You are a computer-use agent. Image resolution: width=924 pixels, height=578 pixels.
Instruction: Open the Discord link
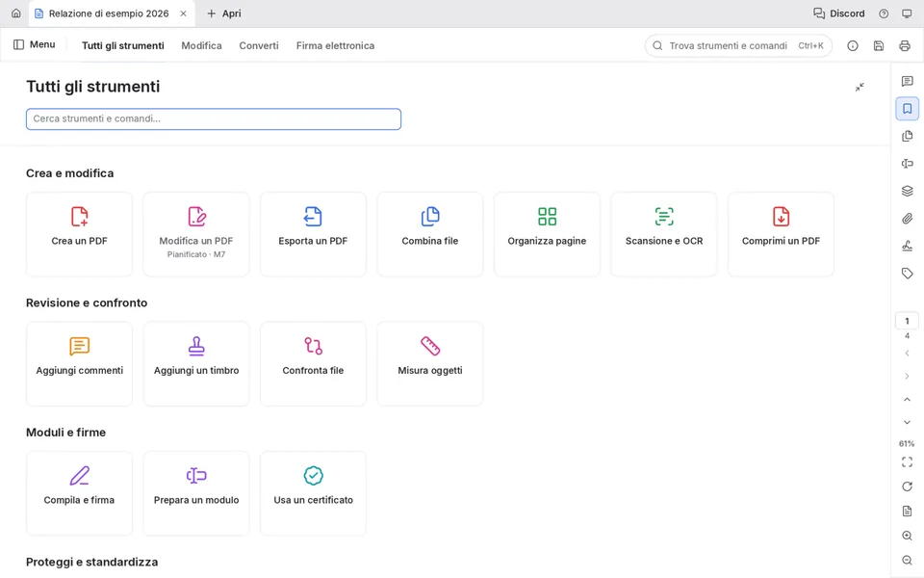[839, 13]
